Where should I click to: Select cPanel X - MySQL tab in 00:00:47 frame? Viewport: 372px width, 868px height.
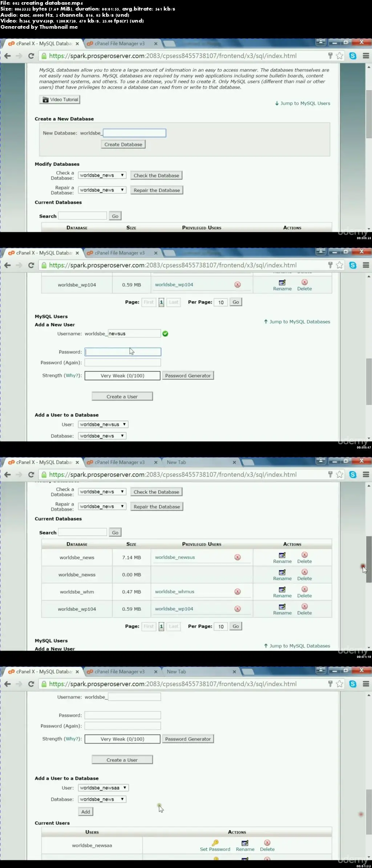coord(44,253)
